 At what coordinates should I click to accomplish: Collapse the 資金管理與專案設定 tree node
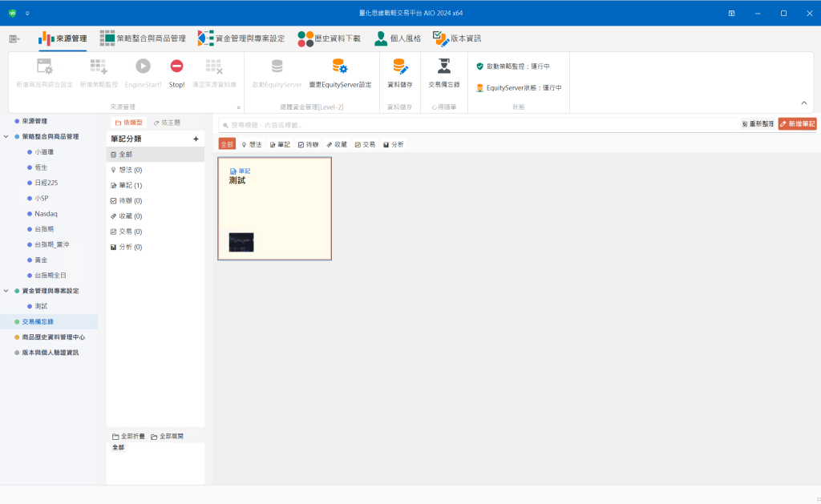coord(6,291)
